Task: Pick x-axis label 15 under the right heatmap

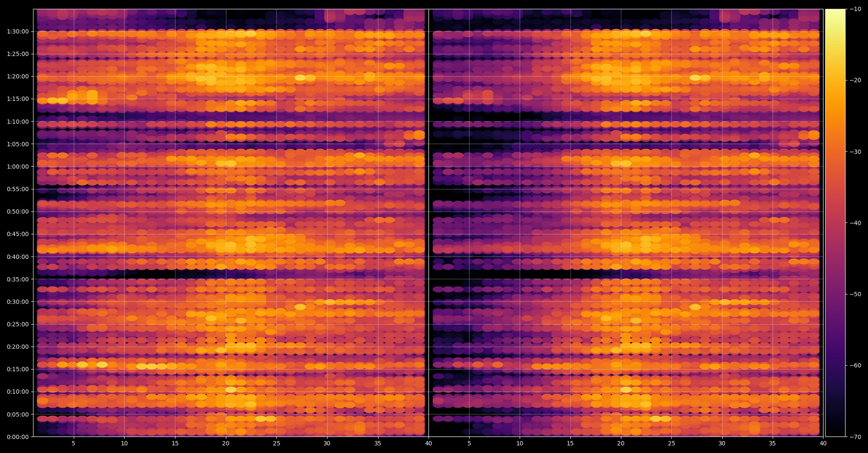Action: (571, 444)
